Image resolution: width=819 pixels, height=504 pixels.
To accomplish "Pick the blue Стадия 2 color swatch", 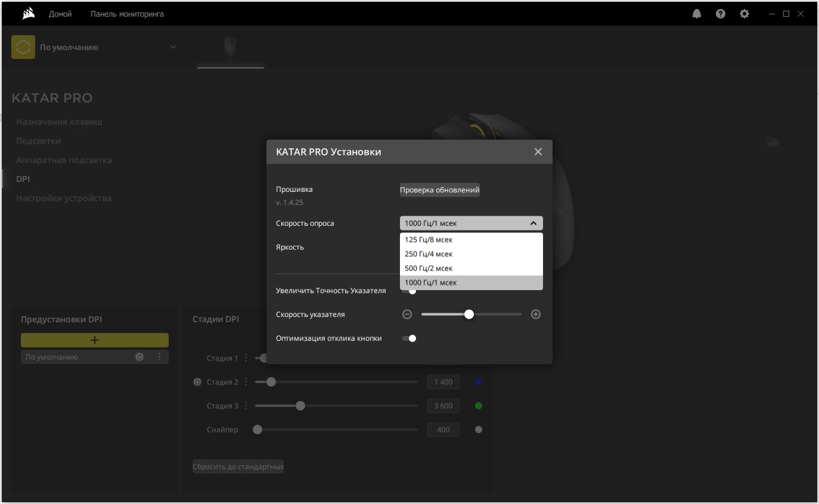I will click(479, 382).
